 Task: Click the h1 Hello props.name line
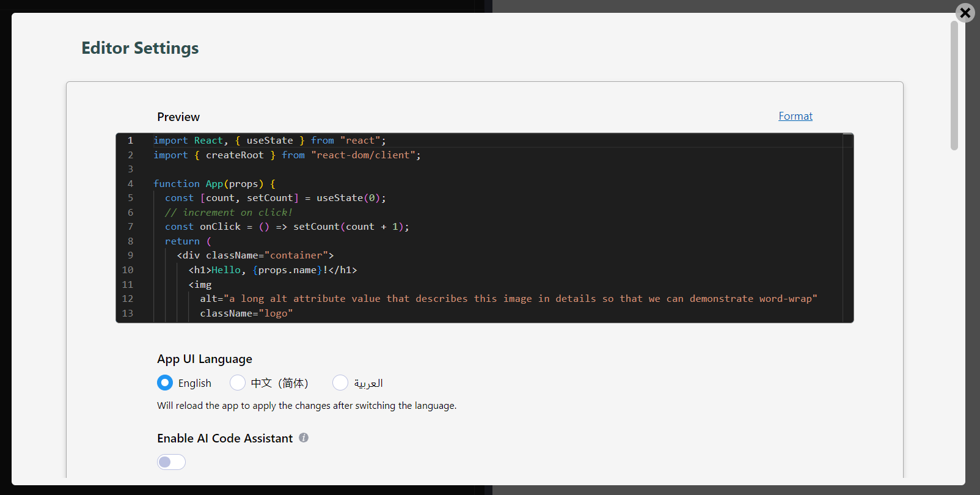pos(272,270)
